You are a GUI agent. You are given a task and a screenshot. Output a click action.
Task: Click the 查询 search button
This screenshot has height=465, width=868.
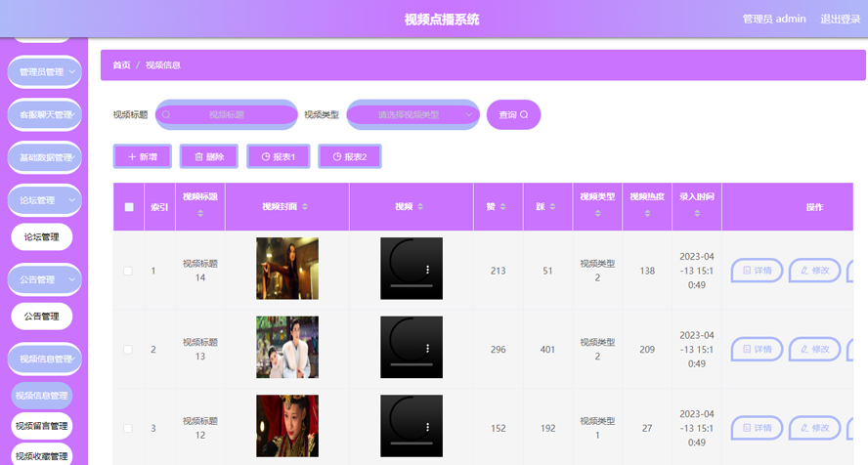click(514, 114)
